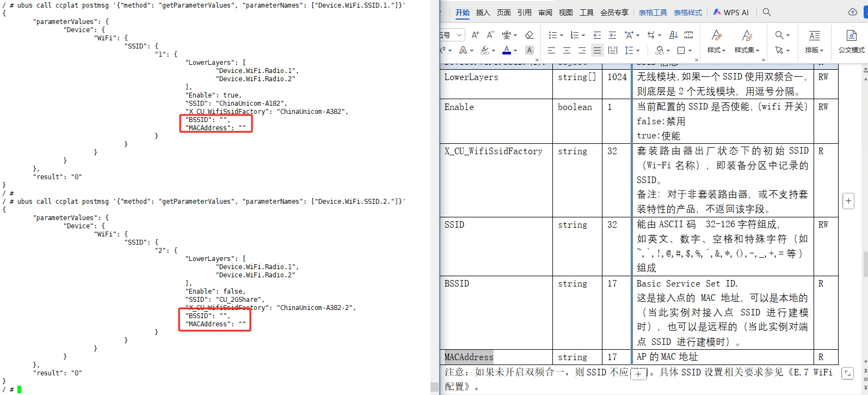Apply blue font color underlined A
The image size is (868, 395).
[x=507, y=50]
